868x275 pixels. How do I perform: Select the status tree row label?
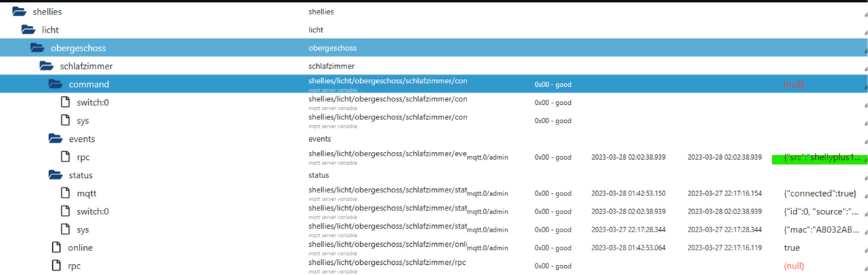coord(80,175)
